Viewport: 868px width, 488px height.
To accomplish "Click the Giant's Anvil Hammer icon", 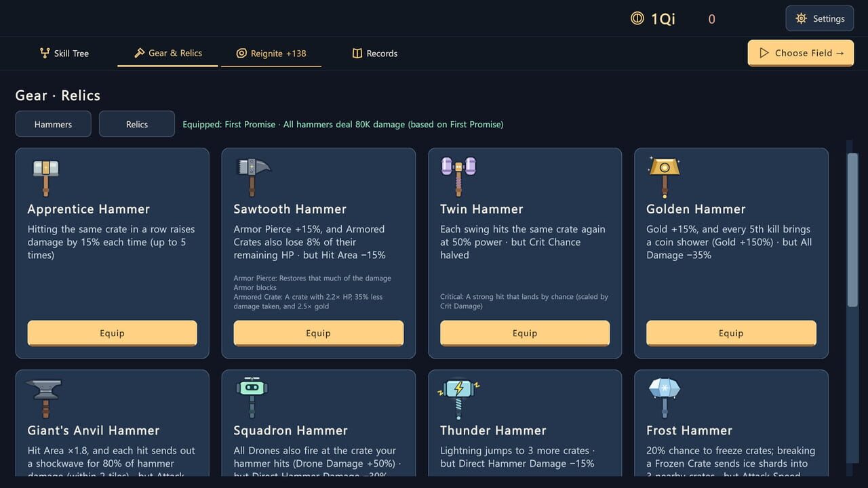I will tap(44, 399).
